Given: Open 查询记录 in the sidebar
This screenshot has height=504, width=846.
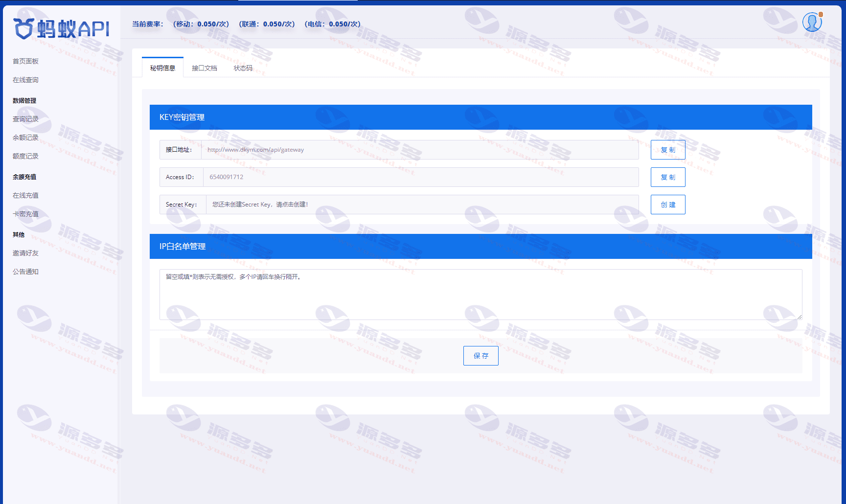Looking at the screenshot, I should (25, 119).
